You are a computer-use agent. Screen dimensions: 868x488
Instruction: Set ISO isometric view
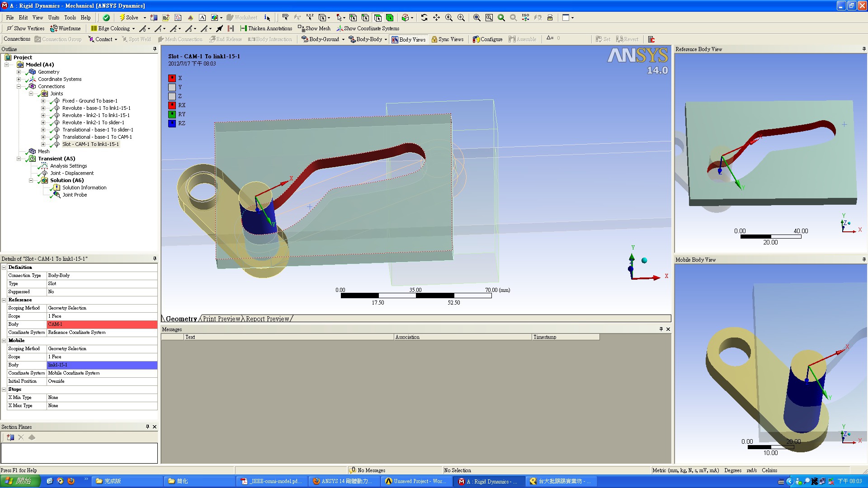click(525, 18)
